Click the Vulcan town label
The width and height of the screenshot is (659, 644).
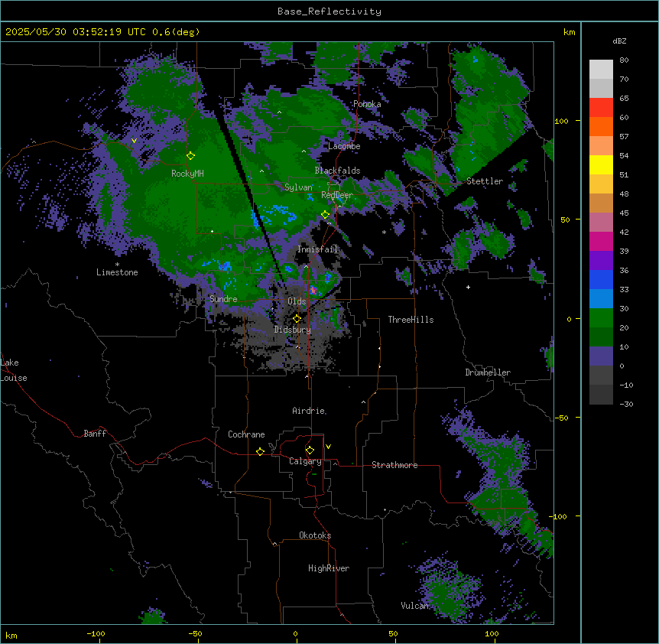tap(415, 606)
